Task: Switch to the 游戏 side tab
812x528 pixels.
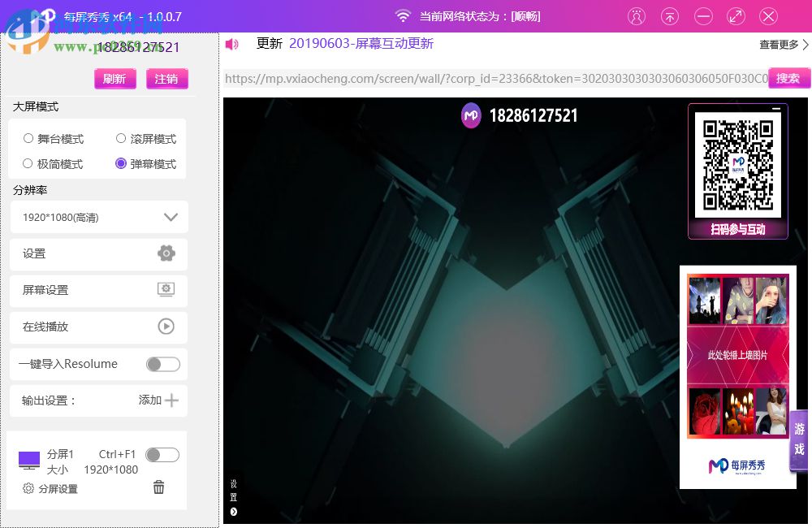Action: click(798, 439)
